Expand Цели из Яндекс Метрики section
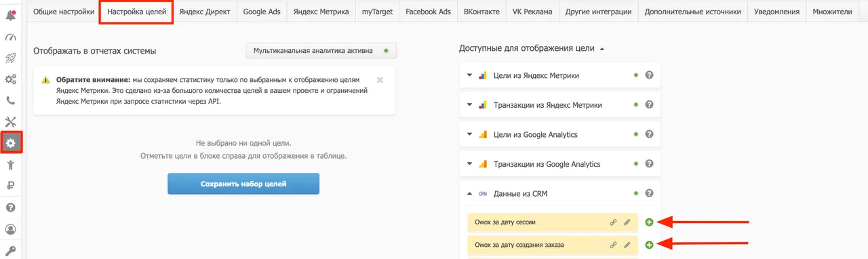This screenshot has width=868, height=259. coord(469,75)
